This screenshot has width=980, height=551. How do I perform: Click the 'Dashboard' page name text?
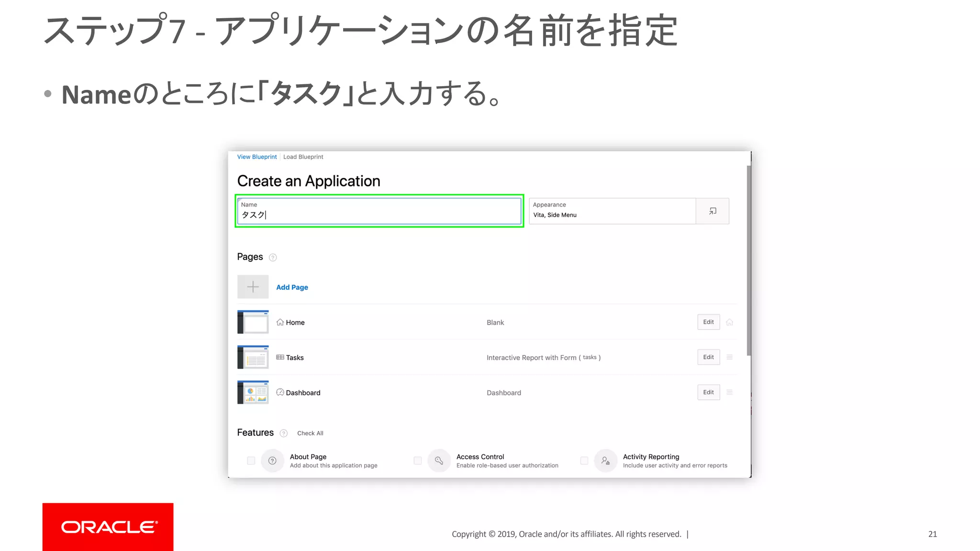coord(303,393)
